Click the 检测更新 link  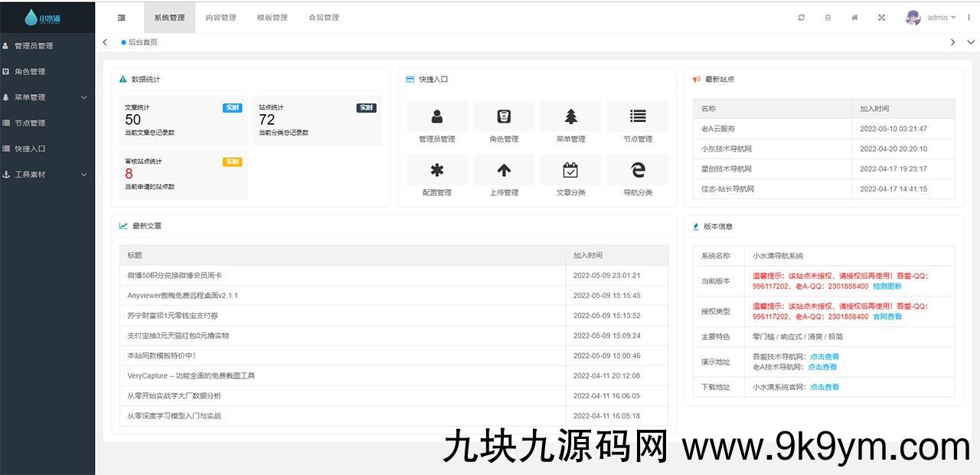887,287
